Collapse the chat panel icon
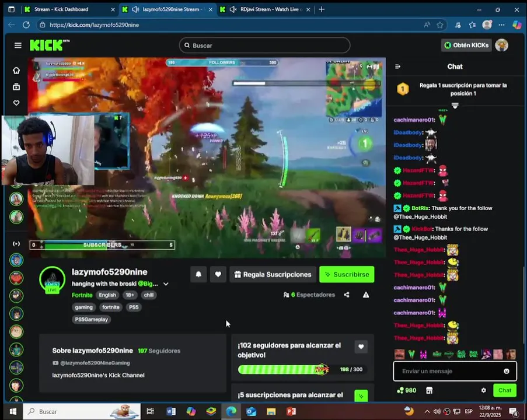 [398, 66]
